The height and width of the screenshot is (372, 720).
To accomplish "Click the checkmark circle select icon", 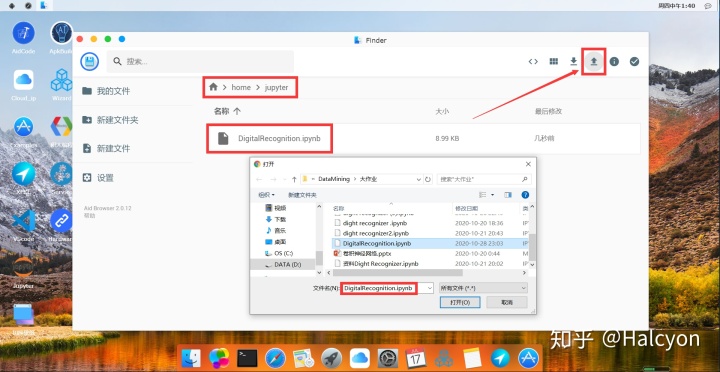I will pos(634,62).
